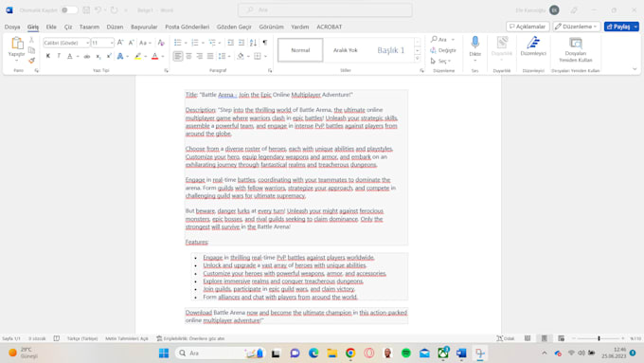644x363 pixels.
Task: Open the Dosya menu
Action: pos(12,27)
